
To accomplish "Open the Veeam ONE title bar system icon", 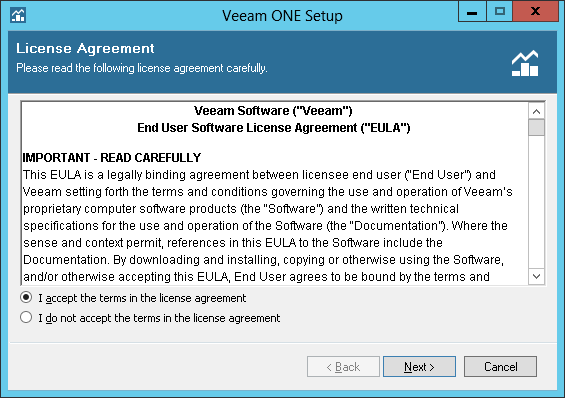I will [x=18, y=15].
